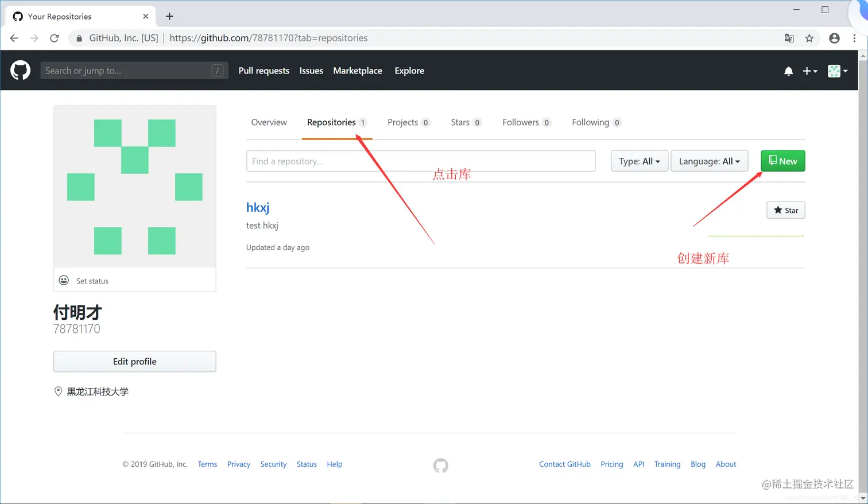868x504 pixels.
Task: Minimize the Chrome window
Action: (796, 10)
